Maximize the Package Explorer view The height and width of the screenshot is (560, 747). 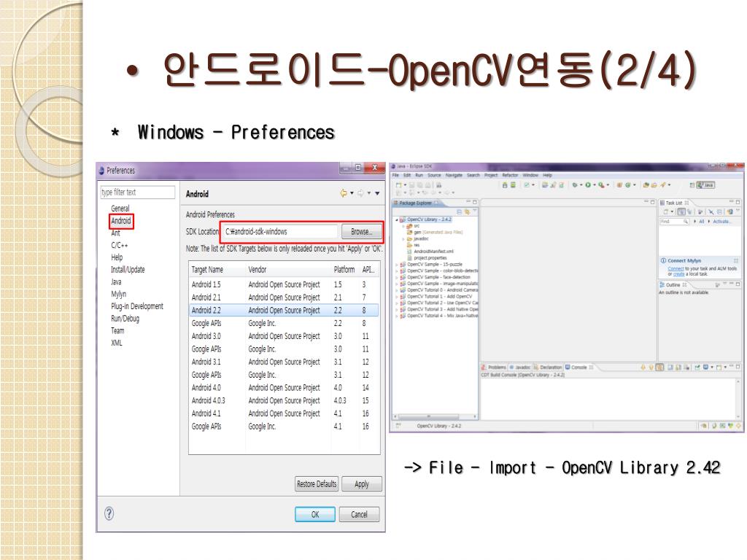point(474,202)
